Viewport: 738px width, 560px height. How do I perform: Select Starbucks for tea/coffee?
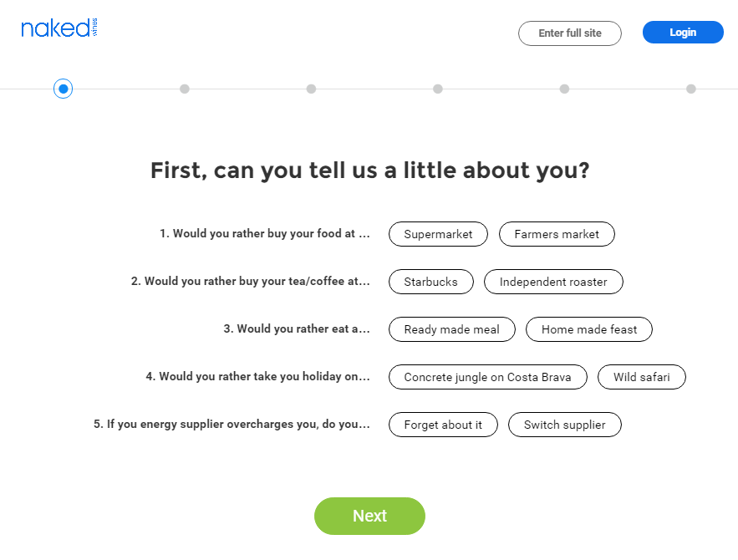(431, 282)
